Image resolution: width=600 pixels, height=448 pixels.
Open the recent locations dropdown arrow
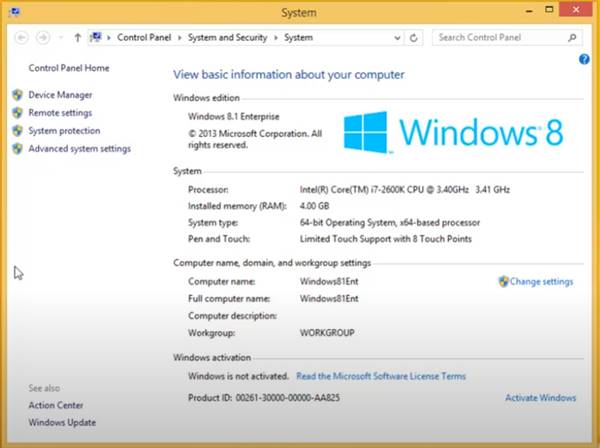61,37
